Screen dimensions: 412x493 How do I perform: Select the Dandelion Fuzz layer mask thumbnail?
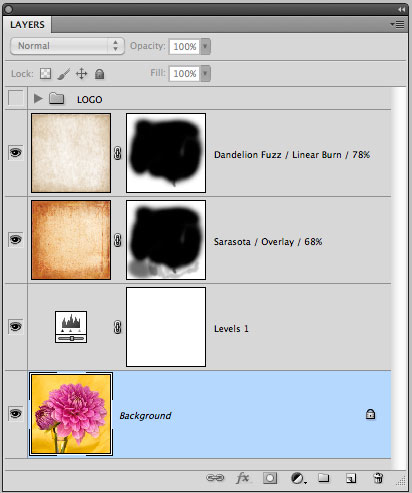(166, 153)
